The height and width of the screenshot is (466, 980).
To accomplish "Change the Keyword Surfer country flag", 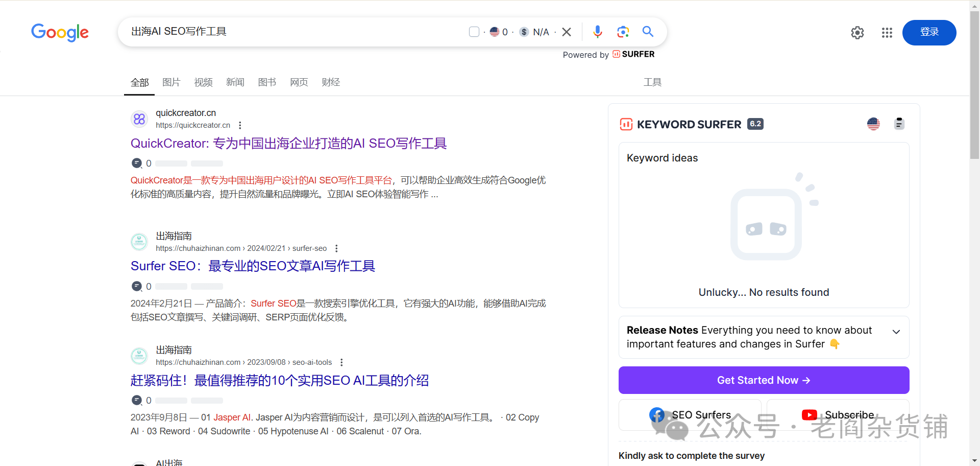I will coord(873,124).
